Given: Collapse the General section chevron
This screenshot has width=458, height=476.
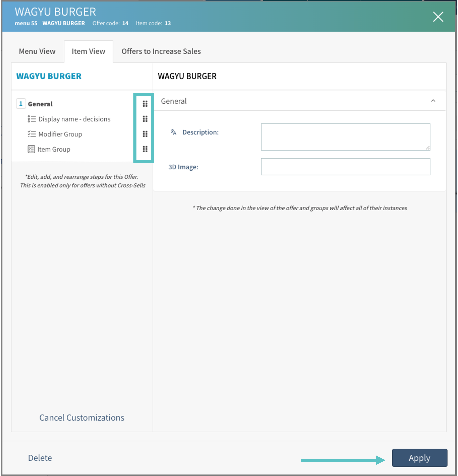Looking at the screenshot, I should click(433, 101).
